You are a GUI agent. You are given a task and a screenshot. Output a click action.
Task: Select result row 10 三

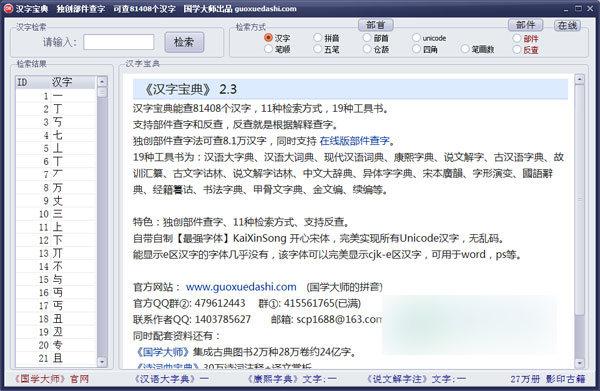click(x=56, y=214)
